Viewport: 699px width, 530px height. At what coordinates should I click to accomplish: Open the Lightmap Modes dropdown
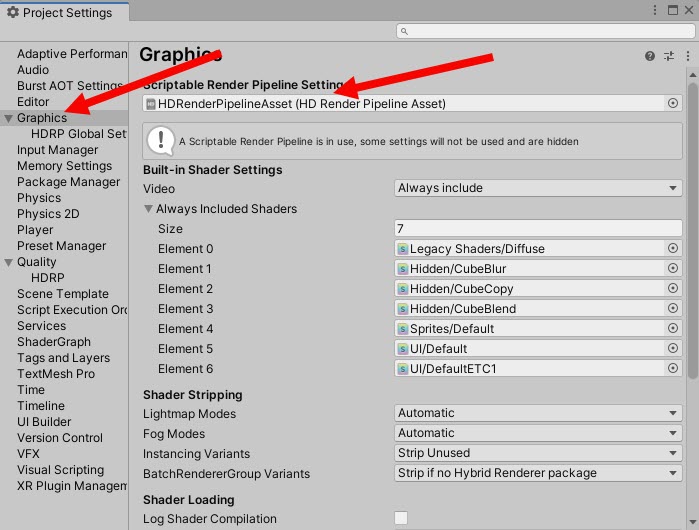[x=538, y=413]
